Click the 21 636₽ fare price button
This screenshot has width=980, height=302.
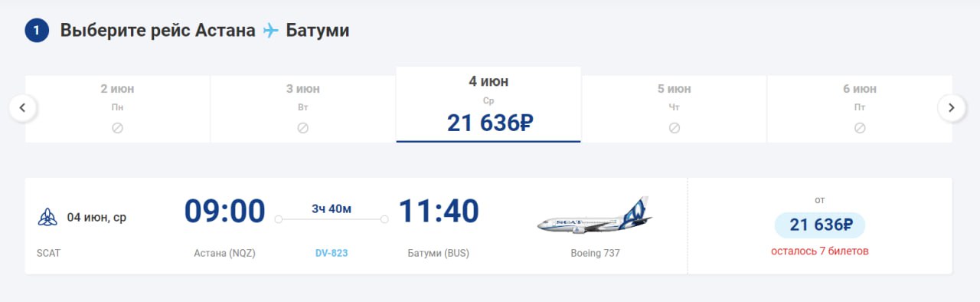coord(820,225)
